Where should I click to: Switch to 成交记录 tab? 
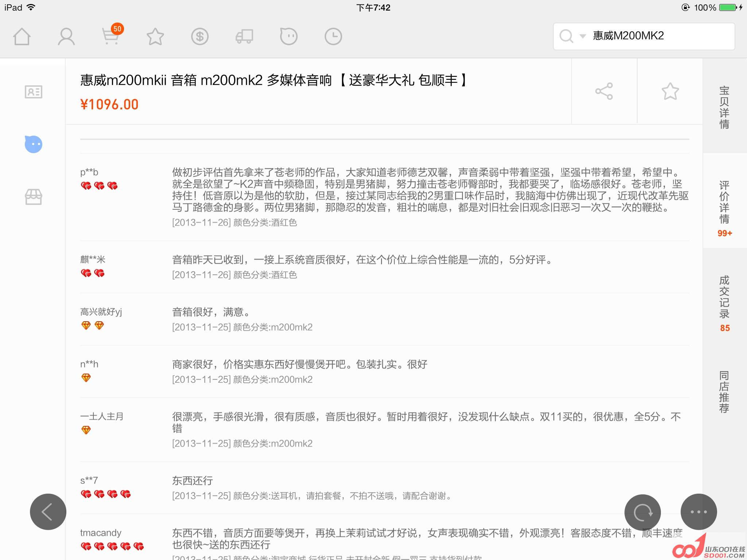724,303
